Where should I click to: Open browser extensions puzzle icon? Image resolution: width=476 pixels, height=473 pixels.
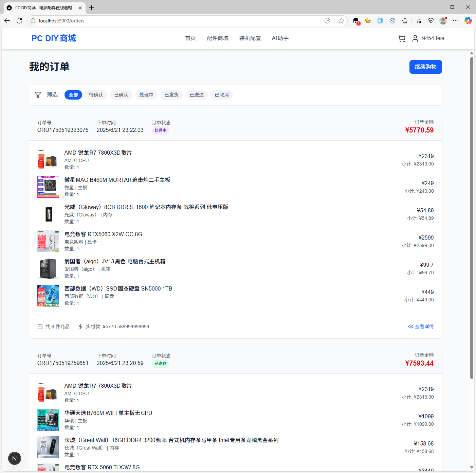pyautogui.click(x=405, y=21)
